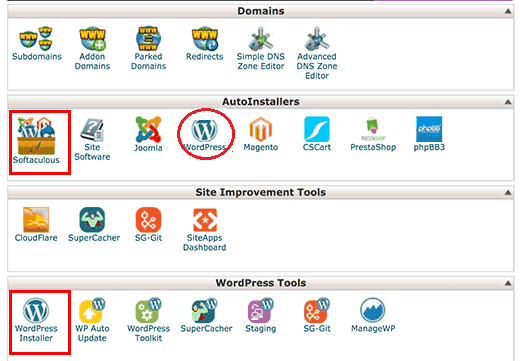Click the WordPress Toolkit label link

pos(148,333)
